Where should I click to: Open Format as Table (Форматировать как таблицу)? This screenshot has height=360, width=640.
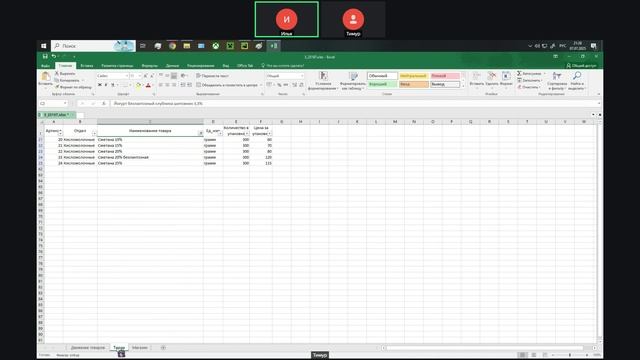(x=353, y=80)
